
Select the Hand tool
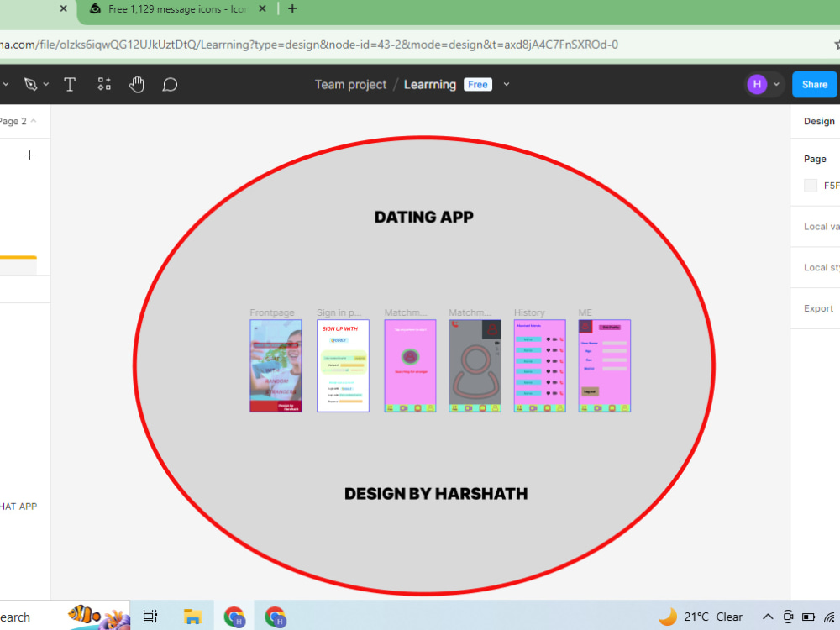click(x=137, y=84)
